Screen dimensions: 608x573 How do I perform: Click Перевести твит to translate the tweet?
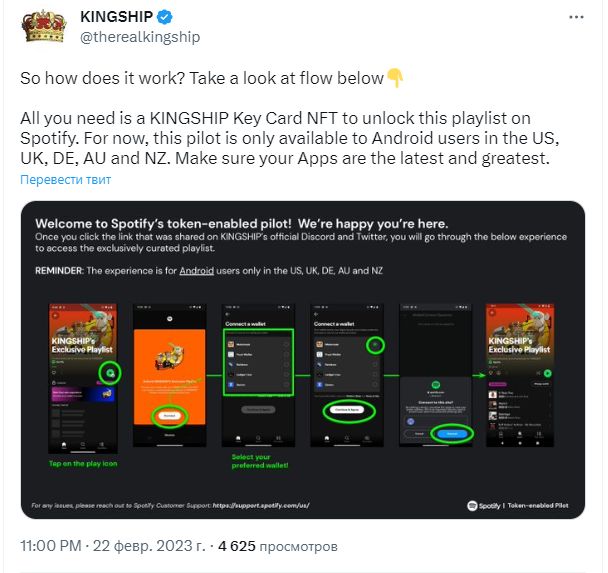(x=66, y=179)
